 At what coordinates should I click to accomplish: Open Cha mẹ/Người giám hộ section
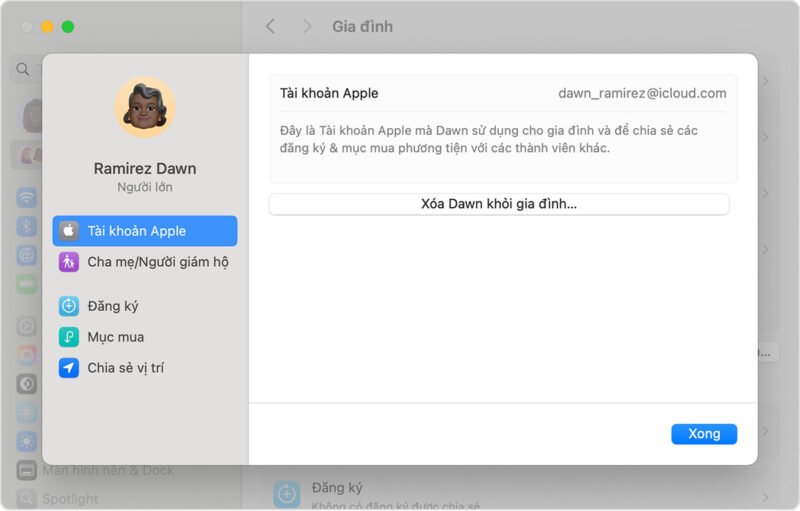click(x=145, y=262)
